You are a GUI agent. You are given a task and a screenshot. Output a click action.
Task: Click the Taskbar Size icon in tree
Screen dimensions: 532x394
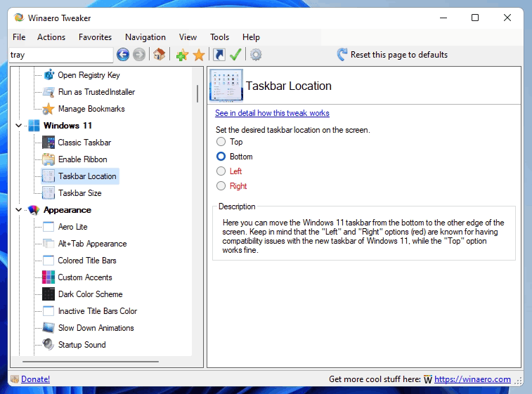[48, 193]
